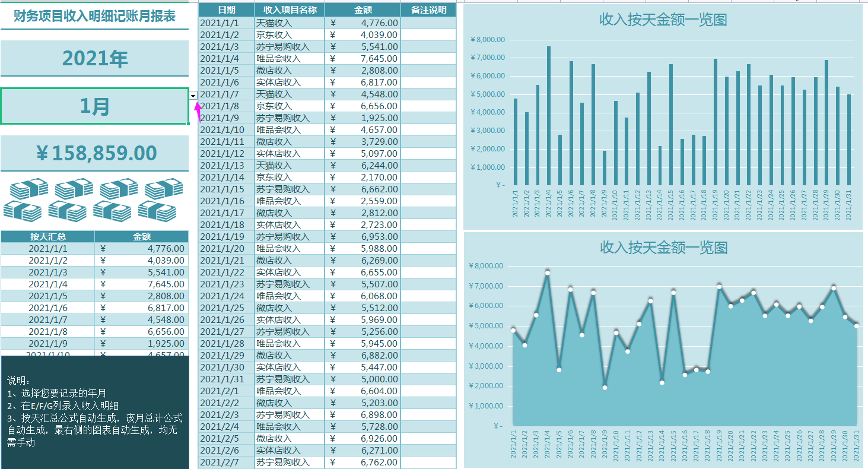Click the 收入项目名称 column header
This screenshot has width=868, height=469.
[x=290, y=10]
